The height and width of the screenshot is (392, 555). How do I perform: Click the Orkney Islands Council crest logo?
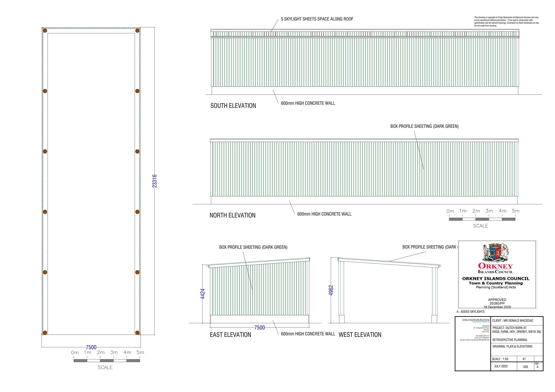(495, 253)
